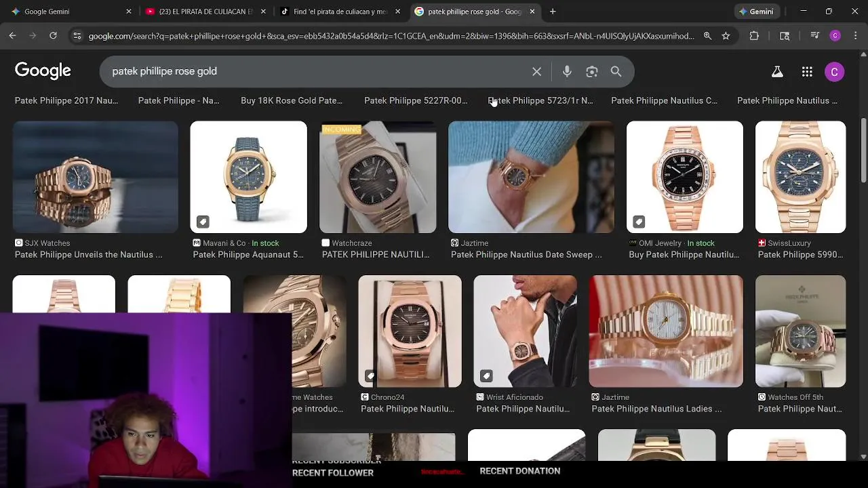
Task: Open the Chrome three-dot menu
Action: pyautogui.click(x=854, y=36)
